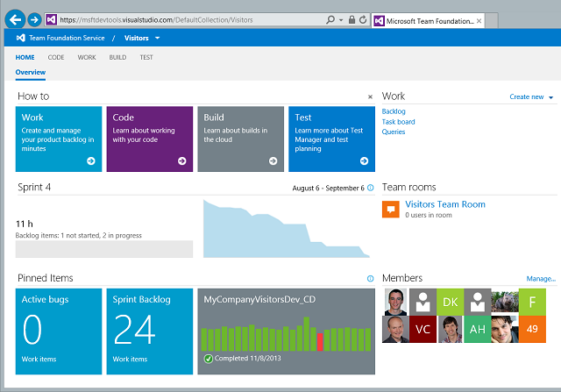This screenshot has height=392, width=561.
Task: Click the browser back arrow button
Action: point(15,19)
